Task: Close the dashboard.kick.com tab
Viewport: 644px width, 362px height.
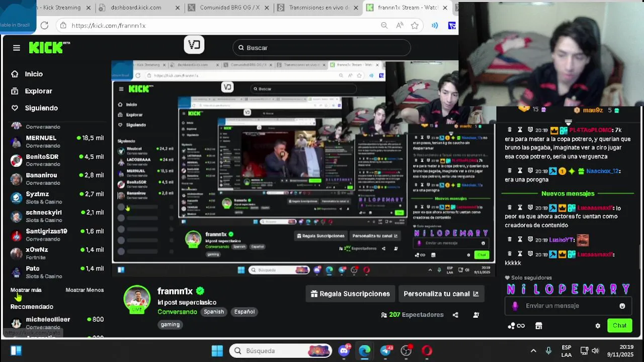Action: (x=178, y=8)
